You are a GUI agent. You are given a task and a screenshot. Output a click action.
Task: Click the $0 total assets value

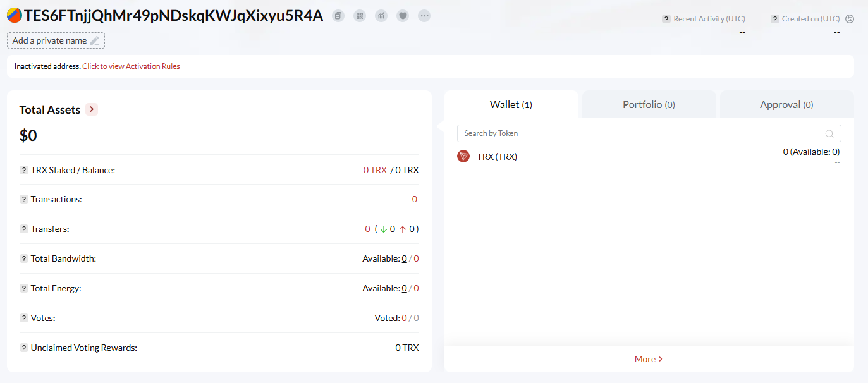(x=28, y=135)
